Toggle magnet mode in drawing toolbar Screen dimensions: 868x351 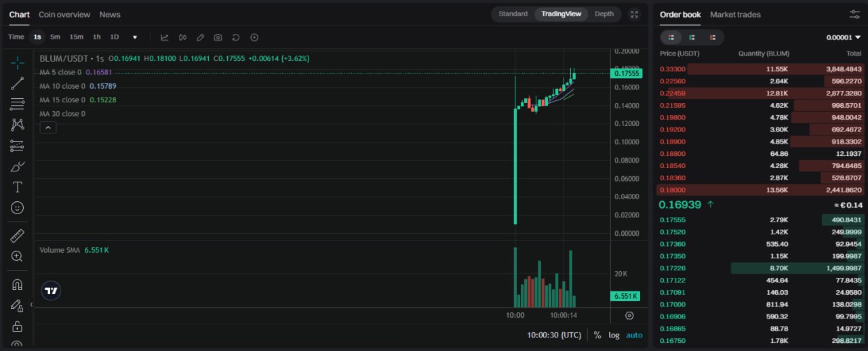click(18, 285)
